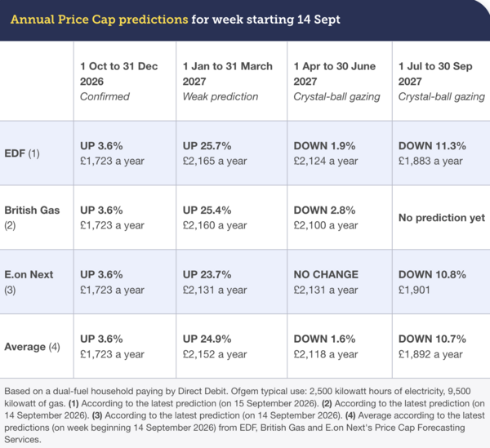Select E.on Next 'NO CHANGE' cell

(x=340, y=282)
